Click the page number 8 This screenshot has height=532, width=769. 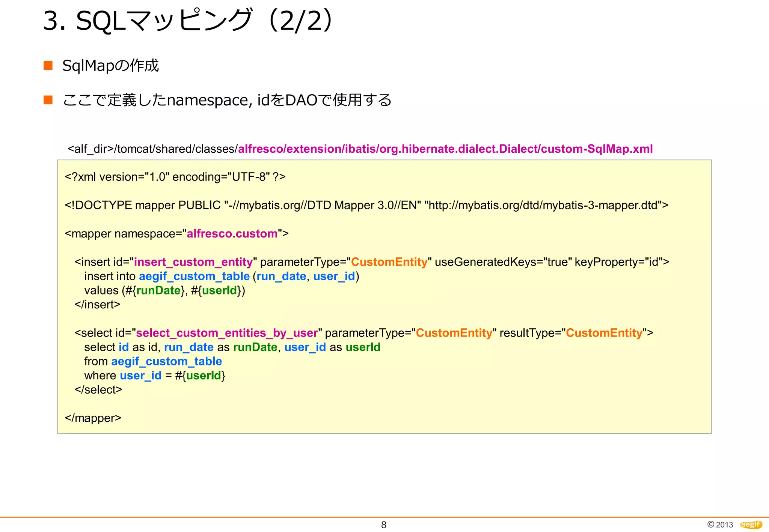click(x=384, y=525)
